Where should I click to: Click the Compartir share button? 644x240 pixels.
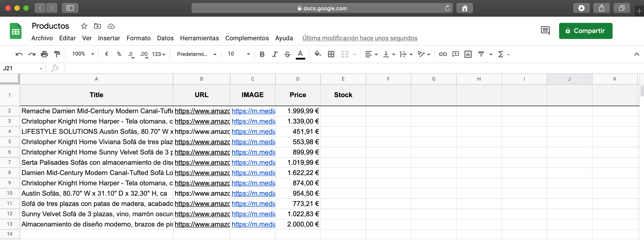586,31
